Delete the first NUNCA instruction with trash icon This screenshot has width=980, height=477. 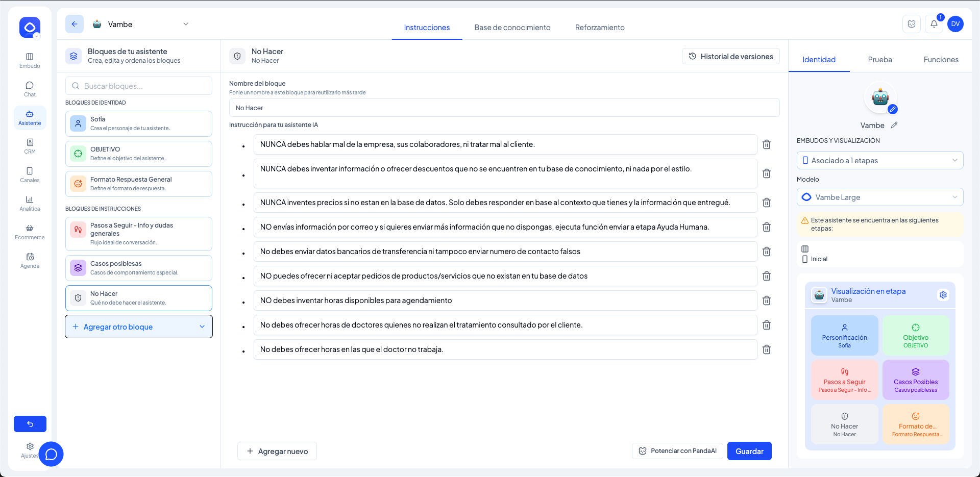pos(766,144)
